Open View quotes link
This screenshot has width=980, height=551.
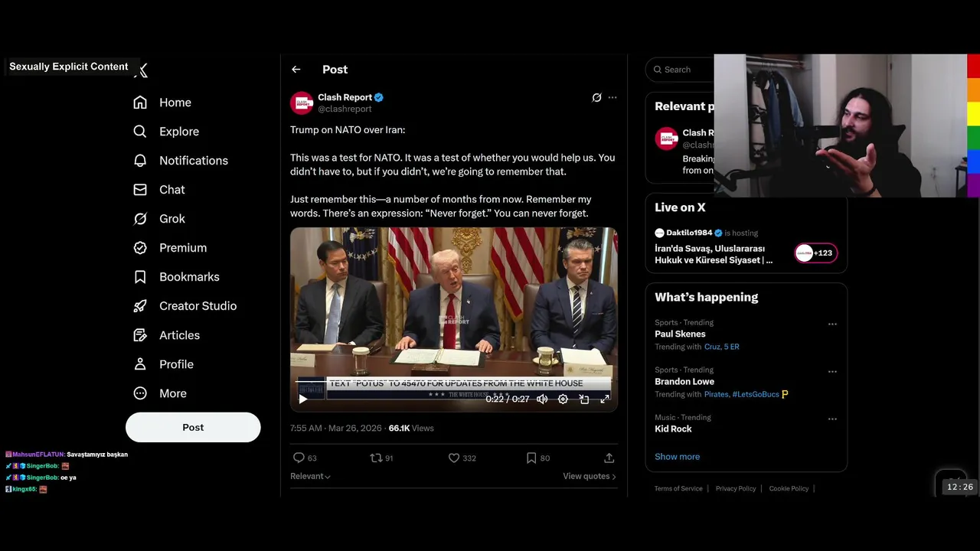589,476
